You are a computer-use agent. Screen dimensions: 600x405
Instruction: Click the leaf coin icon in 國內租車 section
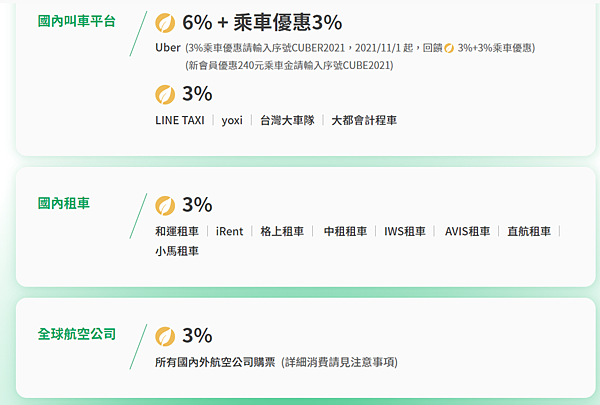(165, 206)
